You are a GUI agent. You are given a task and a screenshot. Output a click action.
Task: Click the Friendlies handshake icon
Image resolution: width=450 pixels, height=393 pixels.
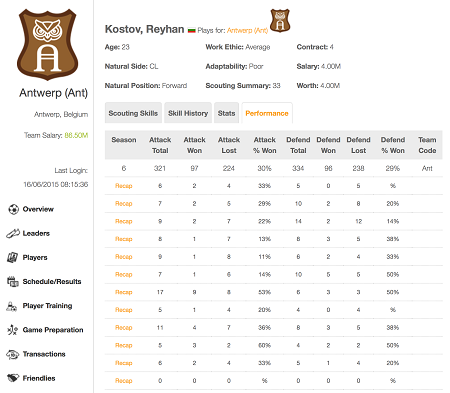point(13,378)
